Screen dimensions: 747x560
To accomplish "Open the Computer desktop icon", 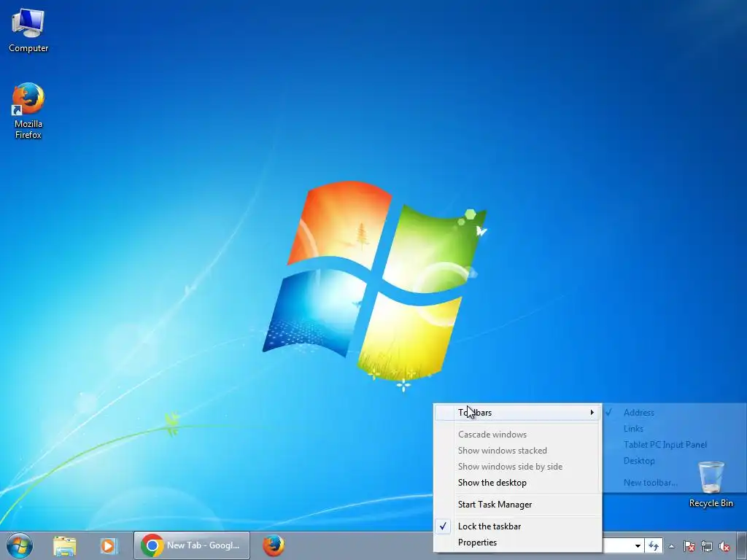I will coord(28,31).
